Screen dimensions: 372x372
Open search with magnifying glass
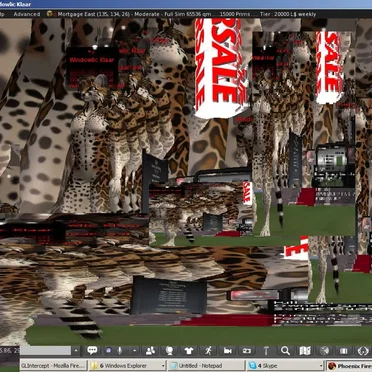[285, 350]
